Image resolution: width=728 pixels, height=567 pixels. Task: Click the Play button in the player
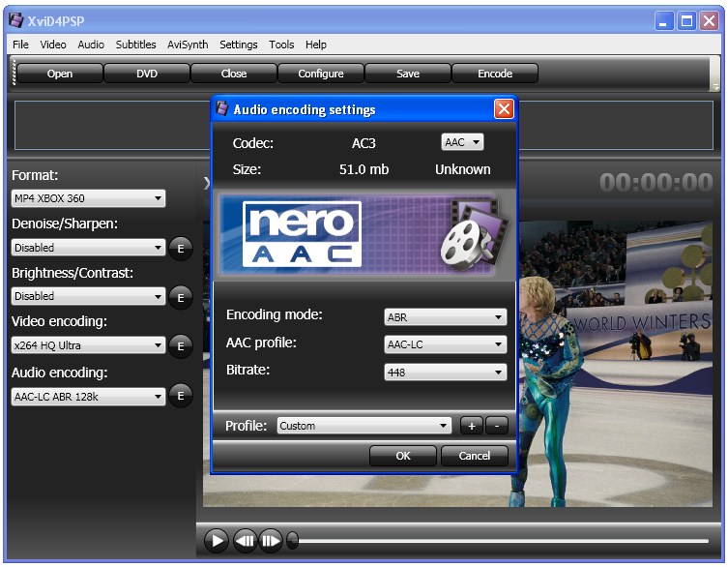click(217, 541)
